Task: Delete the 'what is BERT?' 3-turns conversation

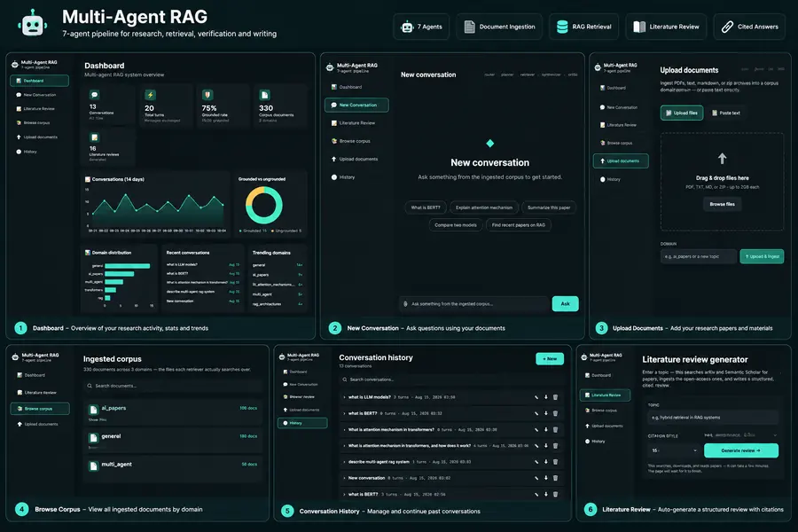Action: (555, 494)
